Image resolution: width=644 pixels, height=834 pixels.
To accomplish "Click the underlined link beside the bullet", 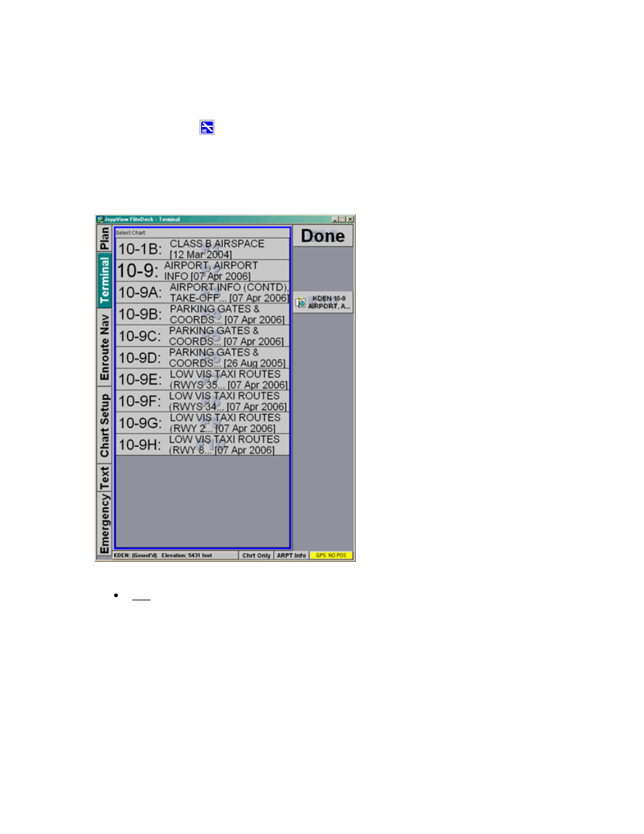I will point(141,596).
